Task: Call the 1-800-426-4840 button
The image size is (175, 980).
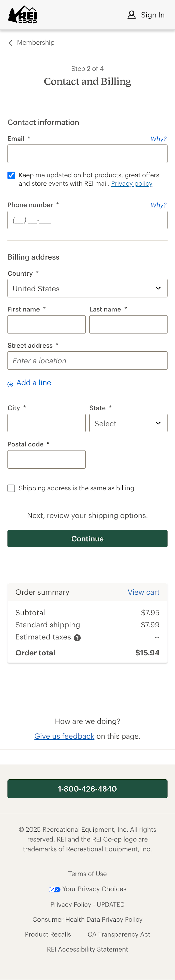Action: point(87,789)
